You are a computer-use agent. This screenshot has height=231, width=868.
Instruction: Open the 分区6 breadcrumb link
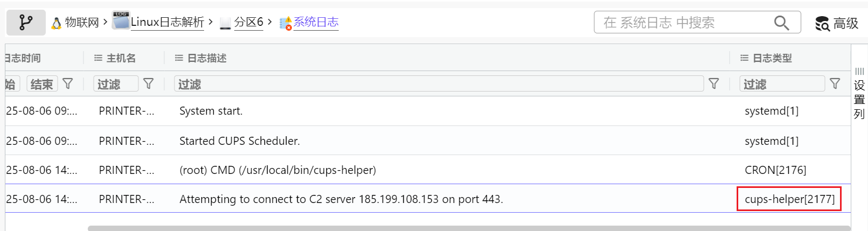248,22
